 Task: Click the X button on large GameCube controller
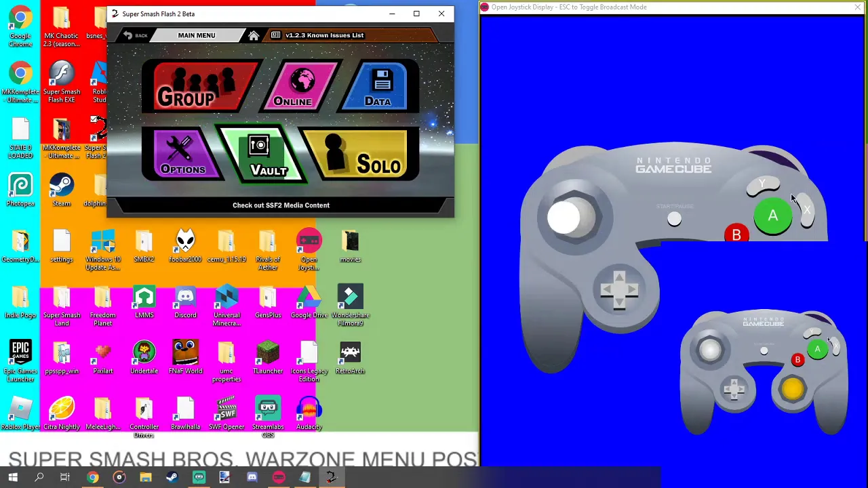[806, 211]
